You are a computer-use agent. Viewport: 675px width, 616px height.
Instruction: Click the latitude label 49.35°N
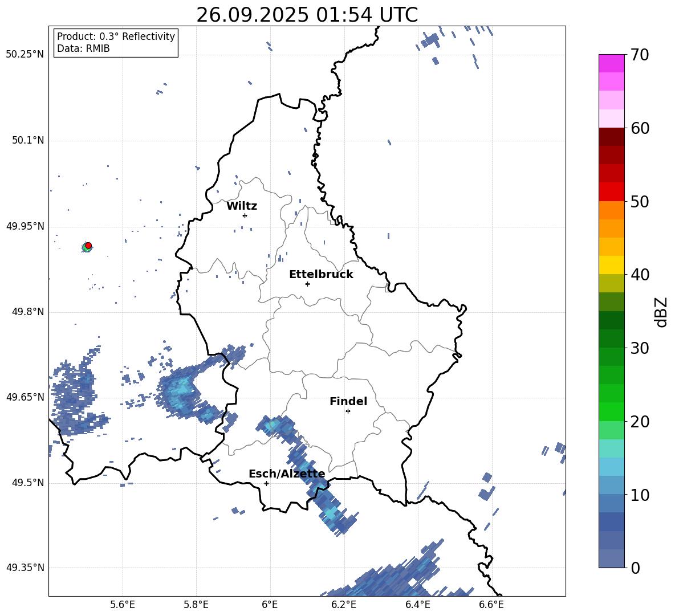tap(25, 568)
